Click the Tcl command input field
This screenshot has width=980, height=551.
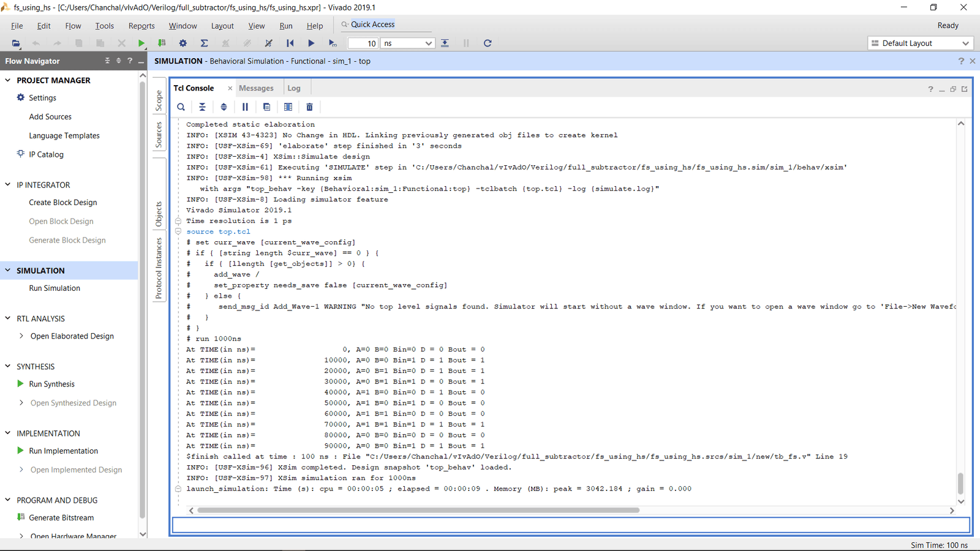point(571,525)
